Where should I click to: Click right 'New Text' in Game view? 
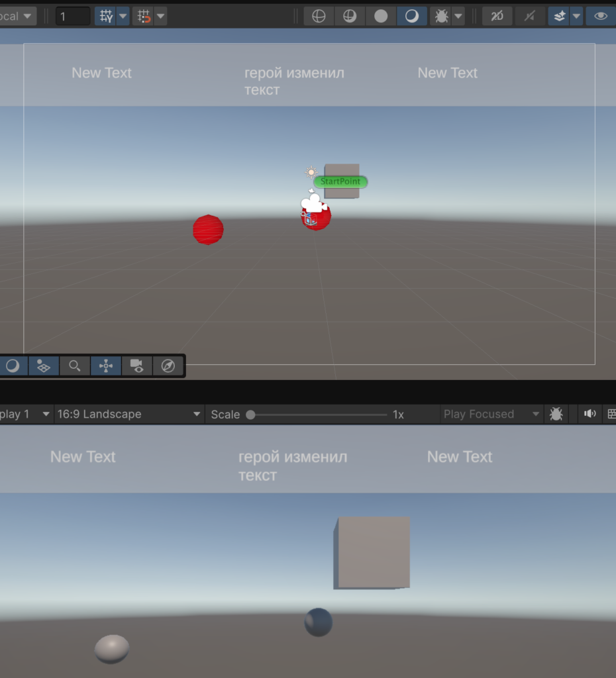click(x=460, y=457)
